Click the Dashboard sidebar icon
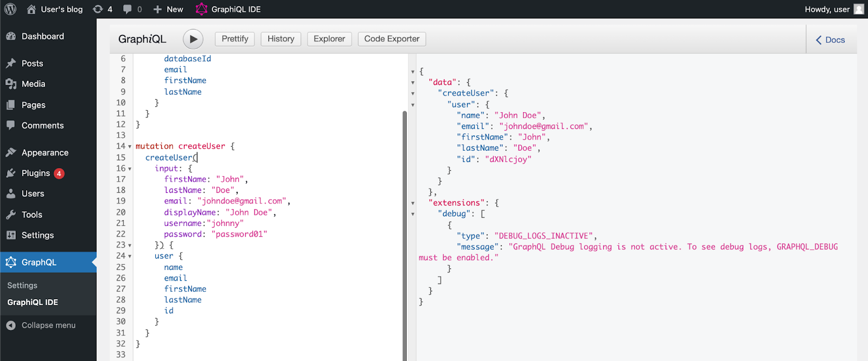Viewport: 868px width, 361px height. pos(11,36)
